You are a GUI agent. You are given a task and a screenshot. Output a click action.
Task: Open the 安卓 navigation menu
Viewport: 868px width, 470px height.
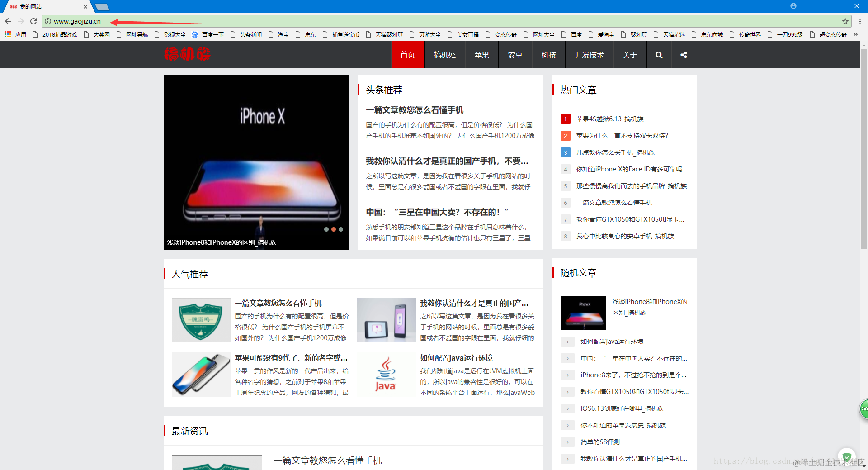(515, 55)
